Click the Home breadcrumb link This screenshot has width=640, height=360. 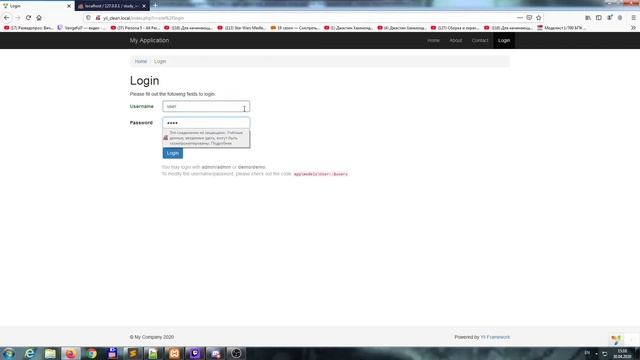[141, 61]
